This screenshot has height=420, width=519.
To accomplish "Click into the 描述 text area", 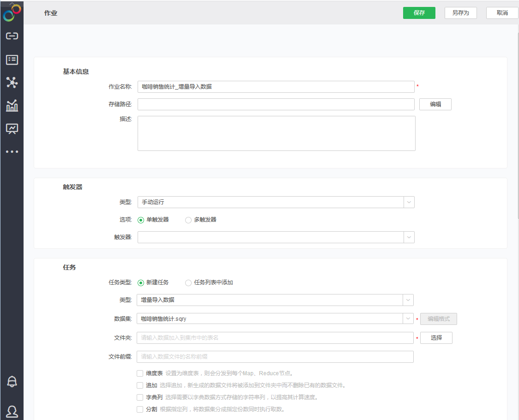I will (276, 133).
